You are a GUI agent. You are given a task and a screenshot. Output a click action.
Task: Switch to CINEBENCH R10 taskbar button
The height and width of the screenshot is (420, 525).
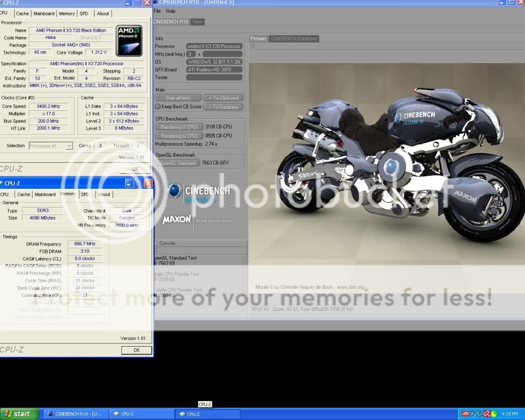pos(77,414)
